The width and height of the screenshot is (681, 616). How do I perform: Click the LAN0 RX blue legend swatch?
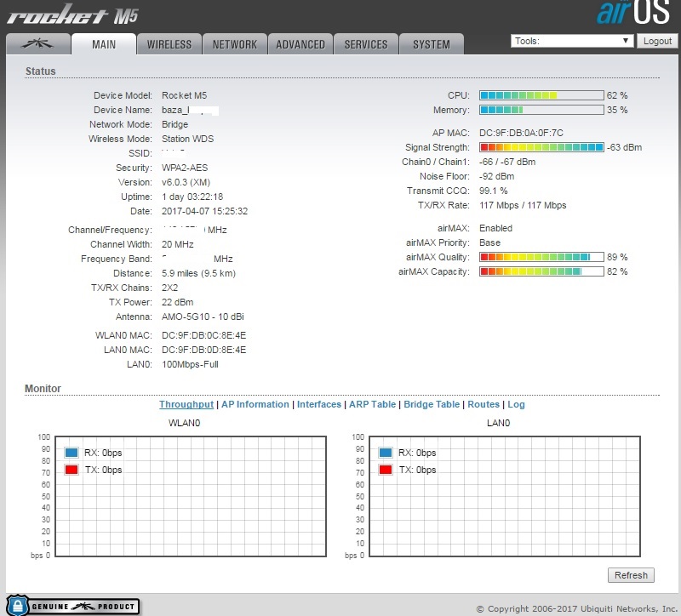[x=386, y=453]
